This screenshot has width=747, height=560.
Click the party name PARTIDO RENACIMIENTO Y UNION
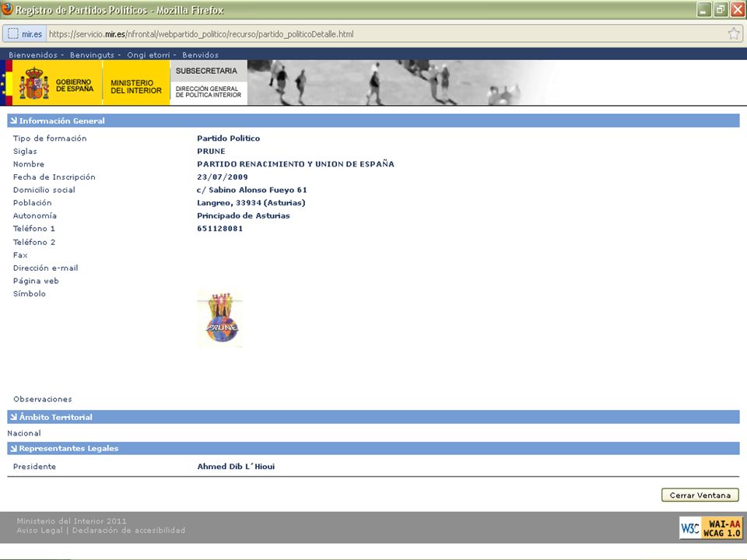296,164
